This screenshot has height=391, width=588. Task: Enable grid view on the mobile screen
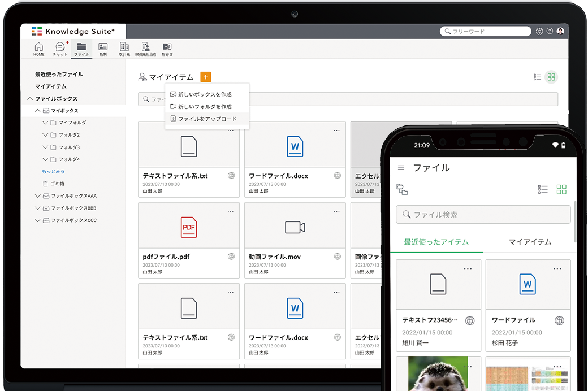pos(561,189)
